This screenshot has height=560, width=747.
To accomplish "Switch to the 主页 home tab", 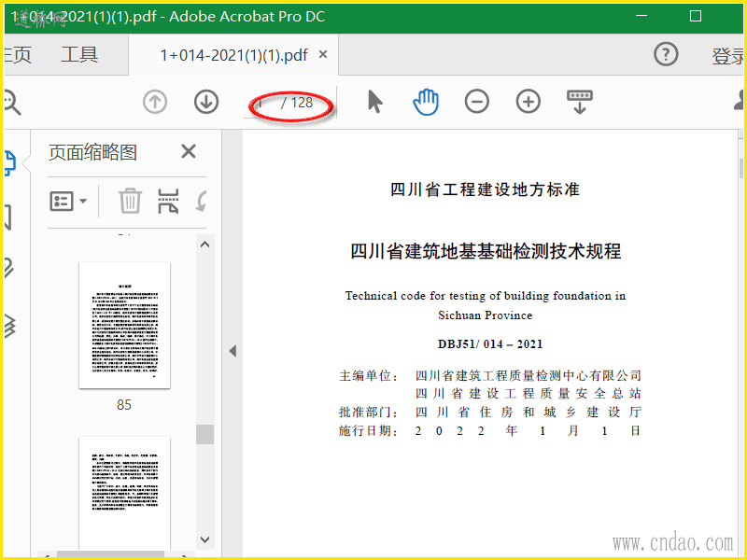I will click(18, 55).
